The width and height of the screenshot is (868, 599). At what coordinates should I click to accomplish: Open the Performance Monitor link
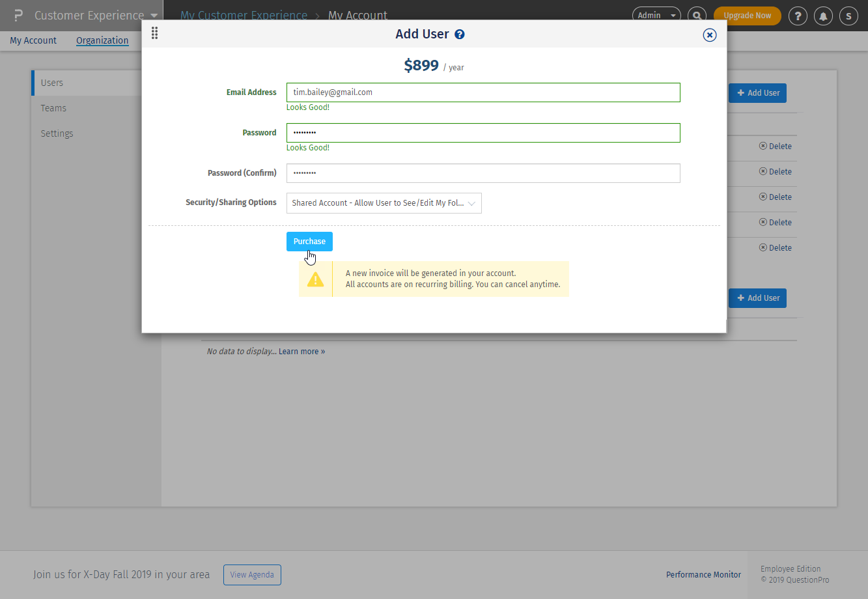pyautogui.click(x=703, y=575)
